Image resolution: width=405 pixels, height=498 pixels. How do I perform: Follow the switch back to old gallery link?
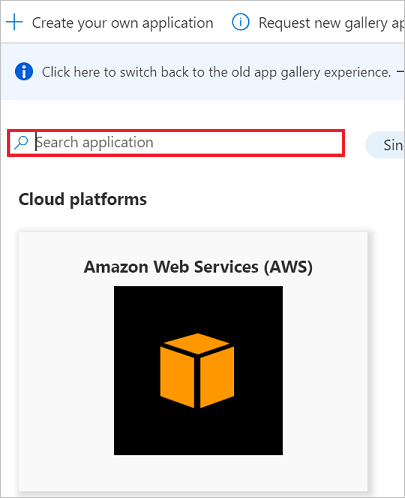pos(216,72)
